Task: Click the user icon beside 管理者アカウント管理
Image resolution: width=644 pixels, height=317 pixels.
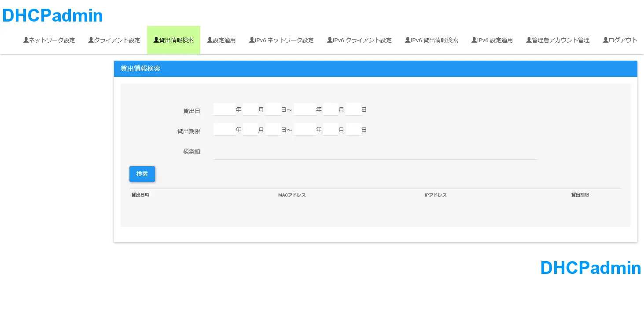Action: (x=529, y=40)
